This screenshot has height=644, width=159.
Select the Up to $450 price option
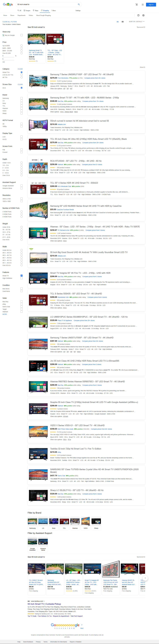pyautogui.click(x=21, y=46)
